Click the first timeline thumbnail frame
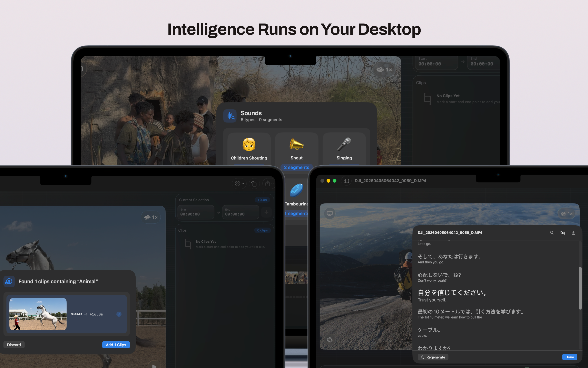The width and height of the screenshot is (588, 368). tap(292, 278)
